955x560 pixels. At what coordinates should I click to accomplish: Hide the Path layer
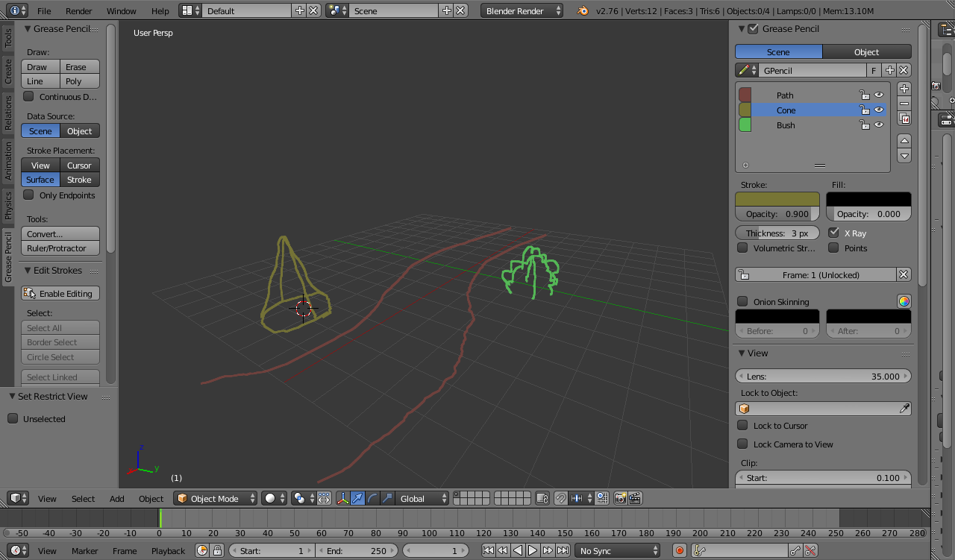[879, 95]
